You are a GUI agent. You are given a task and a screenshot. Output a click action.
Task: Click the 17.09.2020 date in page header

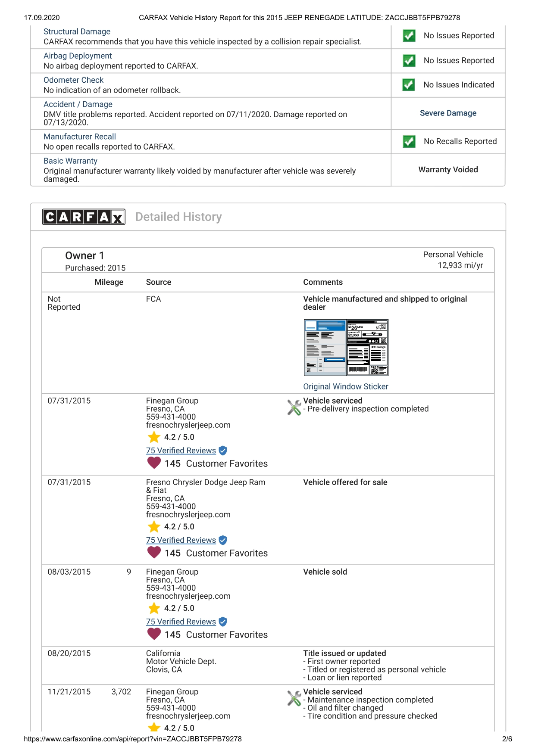pos(42,18)
